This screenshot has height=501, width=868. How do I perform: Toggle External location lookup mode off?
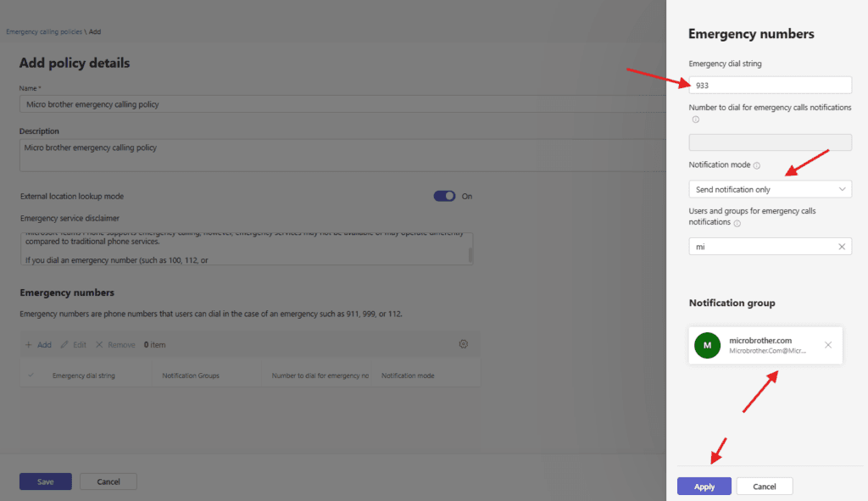tap(444, 196)
